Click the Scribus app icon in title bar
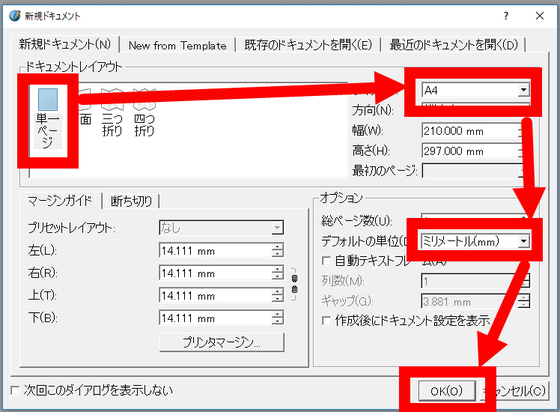Viewport: 560px width, 412px height. pyautogui.click(x=15, y=16)
